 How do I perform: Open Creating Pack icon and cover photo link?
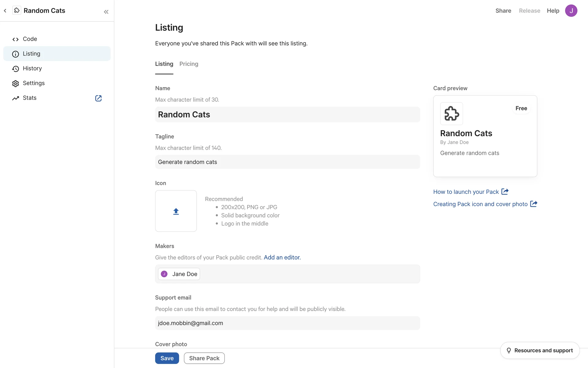point(480,204)
